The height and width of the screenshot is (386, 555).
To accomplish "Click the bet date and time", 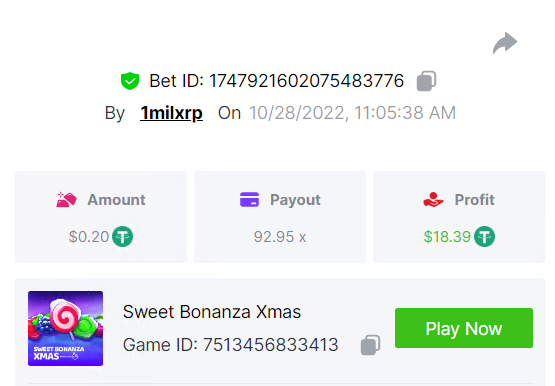I will pos(353,113).
